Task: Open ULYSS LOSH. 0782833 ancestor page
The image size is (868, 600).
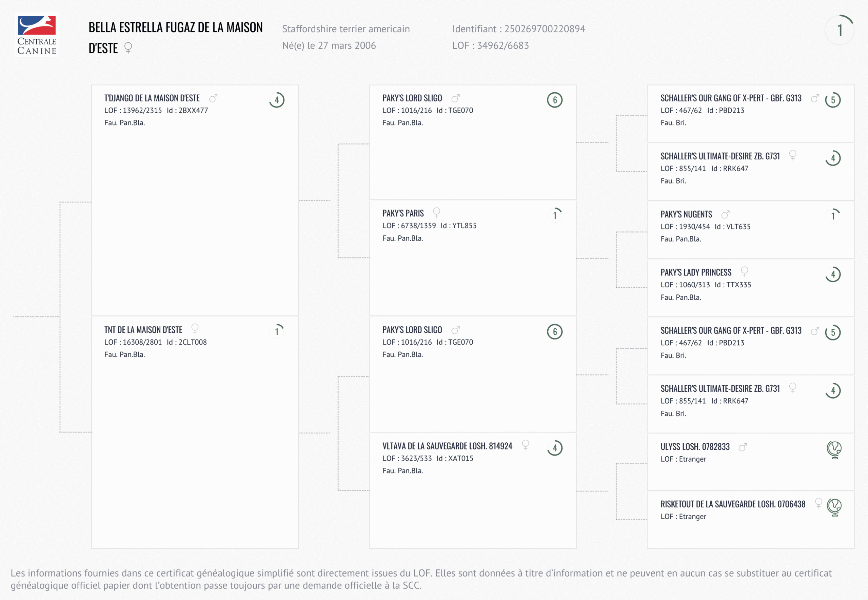Action: click(x=695, y=447)
